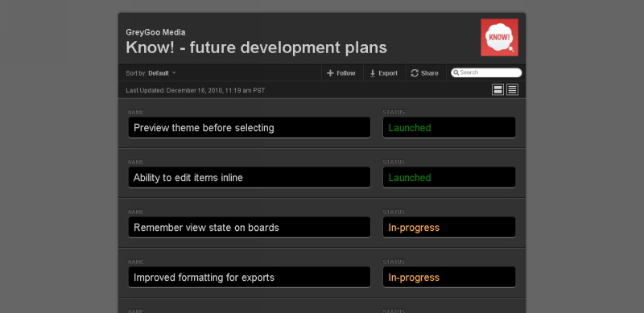Click the red KNOW! logo thumbnail
644x313 pixels.
pyautogui.click(x=499, y=37)
